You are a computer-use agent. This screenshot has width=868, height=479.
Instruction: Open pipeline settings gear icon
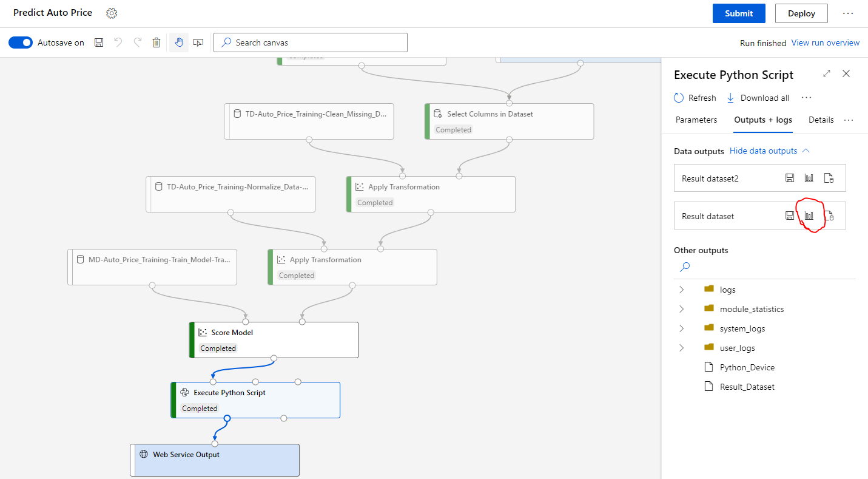click(x=112, y=13)
